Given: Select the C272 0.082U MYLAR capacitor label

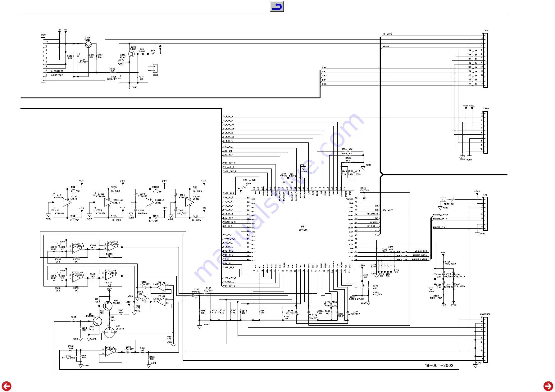Looking at the screenshot, I should [x=356, y=298].
